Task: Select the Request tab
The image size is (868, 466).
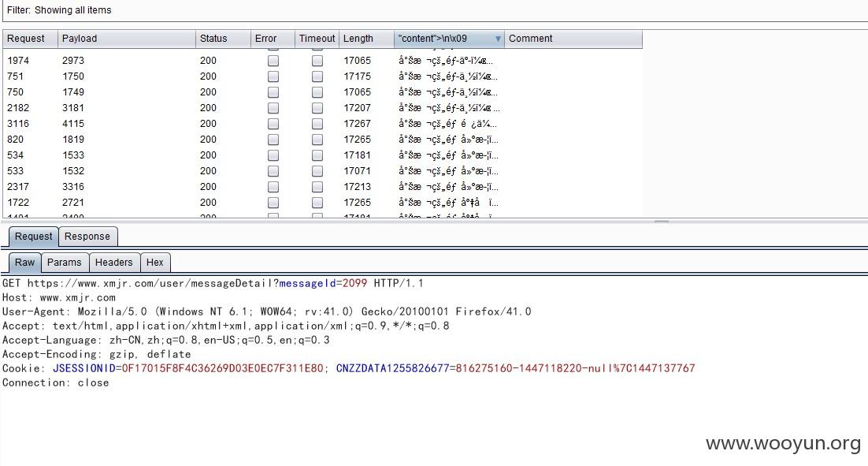Action: (33, 237)
